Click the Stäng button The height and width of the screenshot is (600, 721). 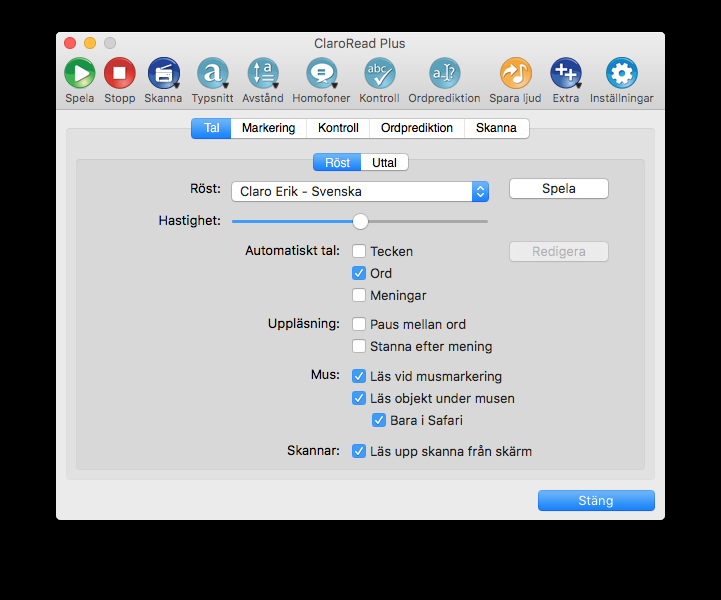pos(596,500)
